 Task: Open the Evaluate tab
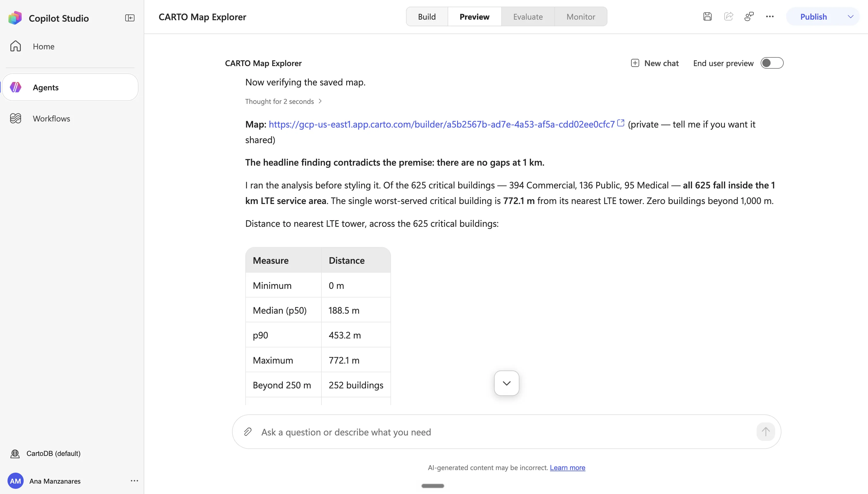[528, 17]
